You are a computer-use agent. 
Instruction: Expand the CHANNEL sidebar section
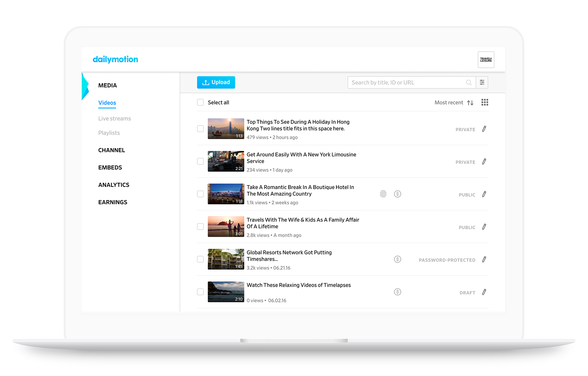pos(111,150)
